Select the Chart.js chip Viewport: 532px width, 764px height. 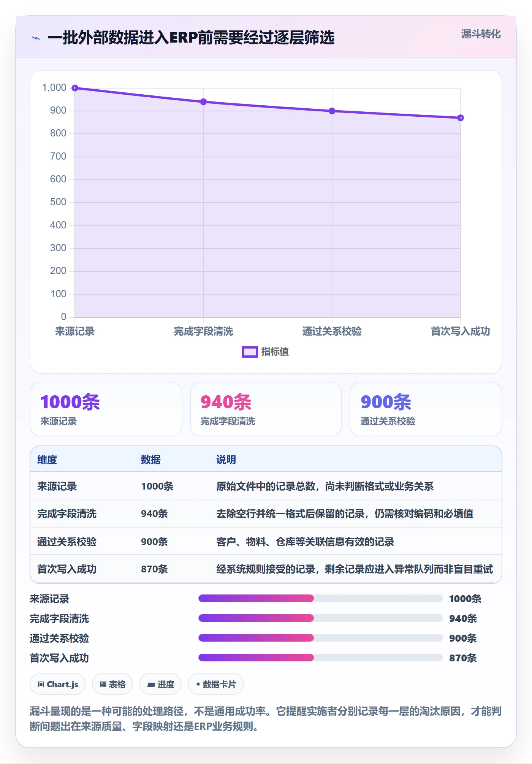point(58,685)
